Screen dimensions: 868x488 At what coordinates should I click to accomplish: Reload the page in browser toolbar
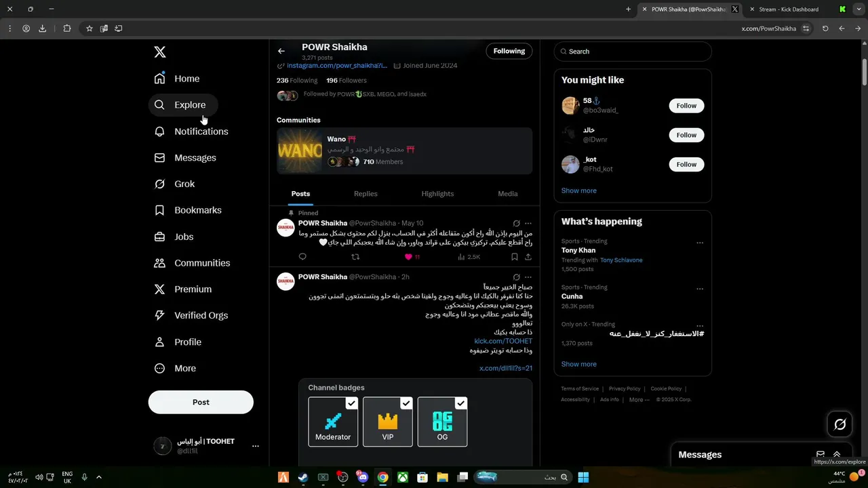(x=825, y=28)
